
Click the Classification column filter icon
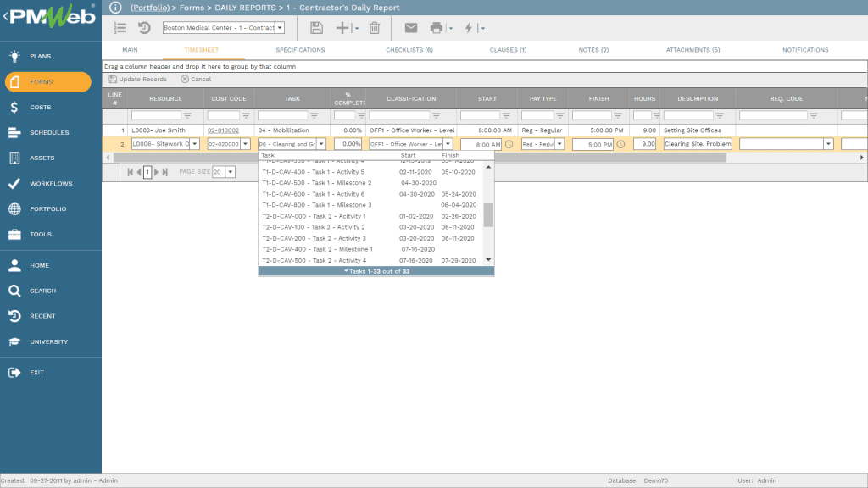437,115
